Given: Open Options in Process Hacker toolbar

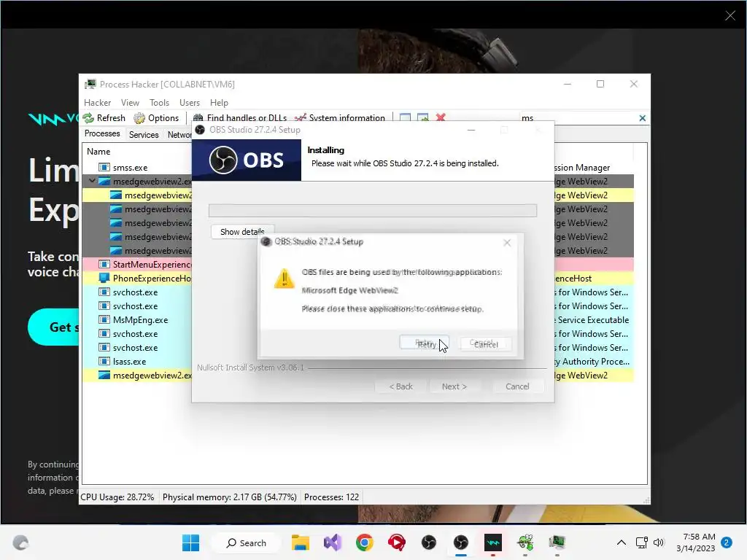Looking at the screenshot, I should coord(156,117).
